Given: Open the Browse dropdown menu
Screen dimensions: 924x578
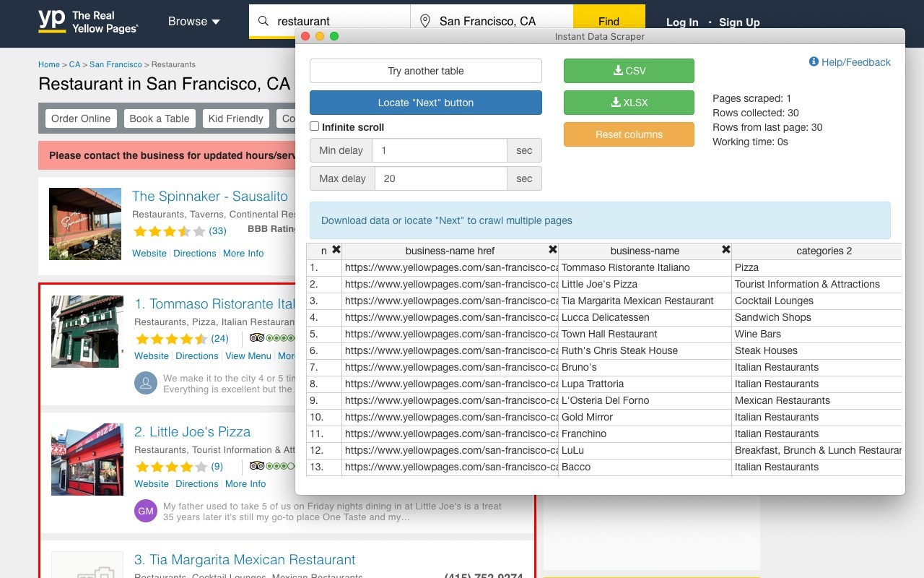Looking at the screenshot, I should coord(193,22).
